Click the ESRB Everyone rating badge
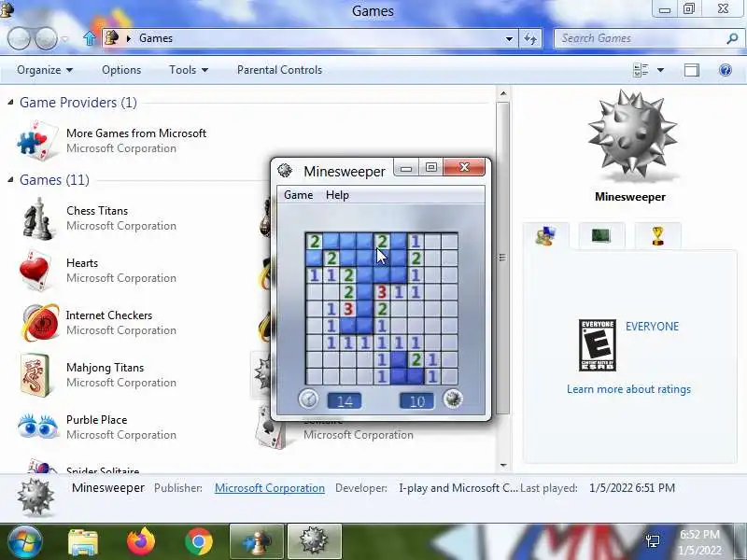This screenshot has height=560, width=747. point(598,345)
